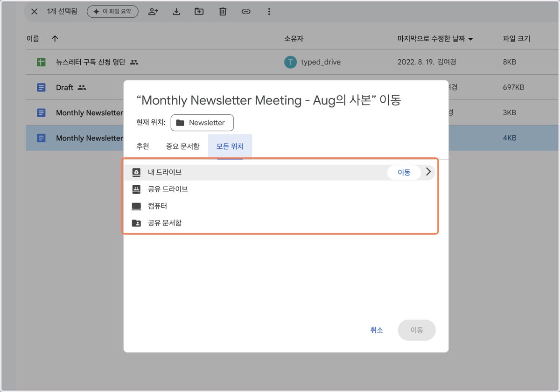Switch to the '중요 문서함' tab

point(182,147)
